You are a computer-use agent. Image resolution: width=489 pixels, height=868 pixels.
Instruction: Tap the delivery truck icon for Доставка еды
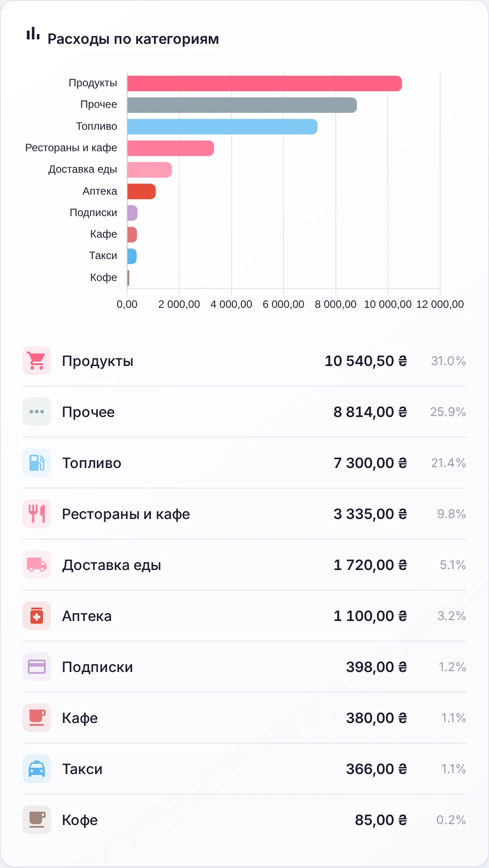click(x=37, y=565)
